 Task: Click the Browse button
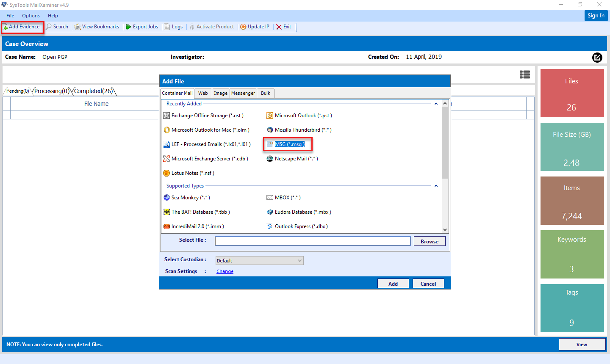[x=430, y=241]
